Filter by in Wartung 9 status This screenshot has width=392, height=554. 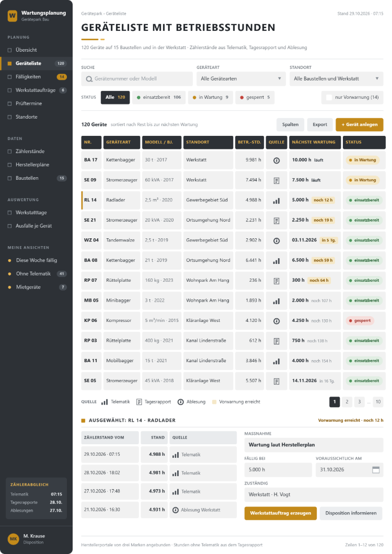210,97
